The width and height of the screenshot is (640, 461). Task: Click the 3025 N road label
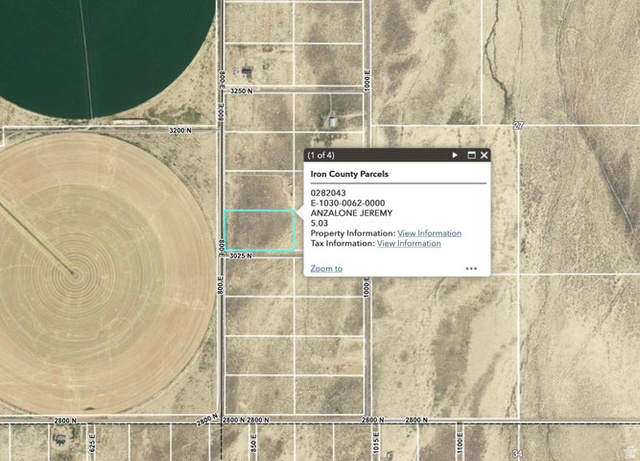pos(239,256)
